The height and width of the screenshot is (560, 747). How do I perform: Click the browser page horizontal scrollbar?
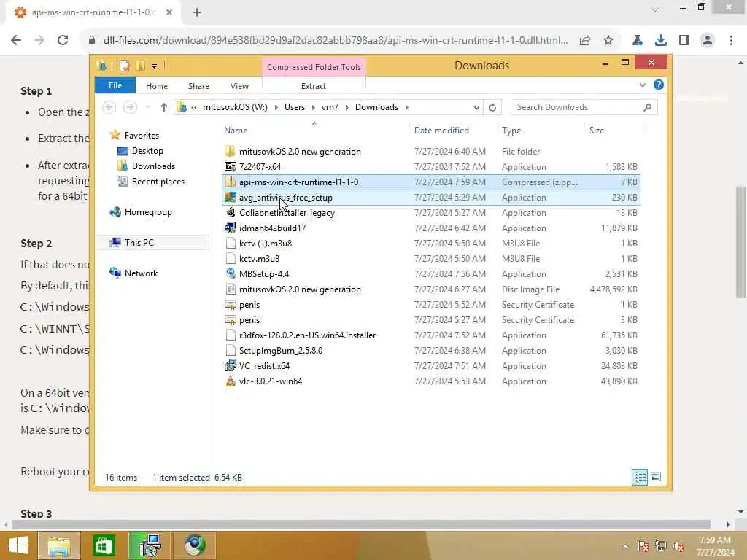(x=361, y=524)
